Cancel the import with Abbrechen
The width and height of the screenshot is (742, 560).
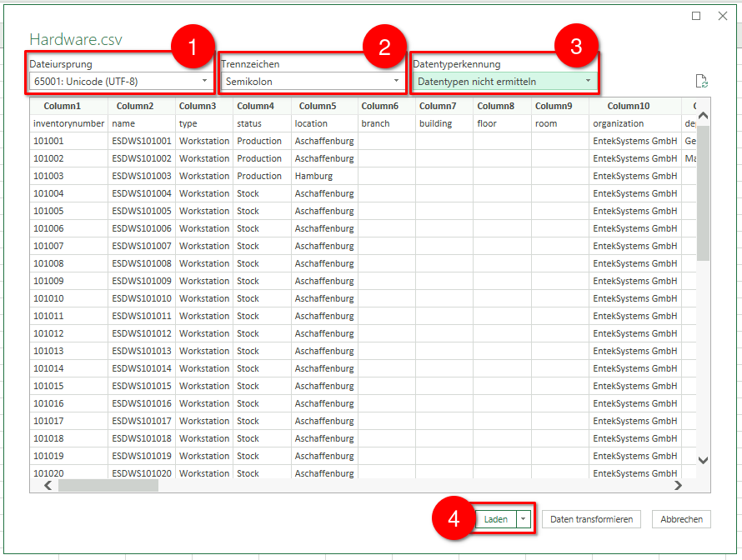coord(681,518)
